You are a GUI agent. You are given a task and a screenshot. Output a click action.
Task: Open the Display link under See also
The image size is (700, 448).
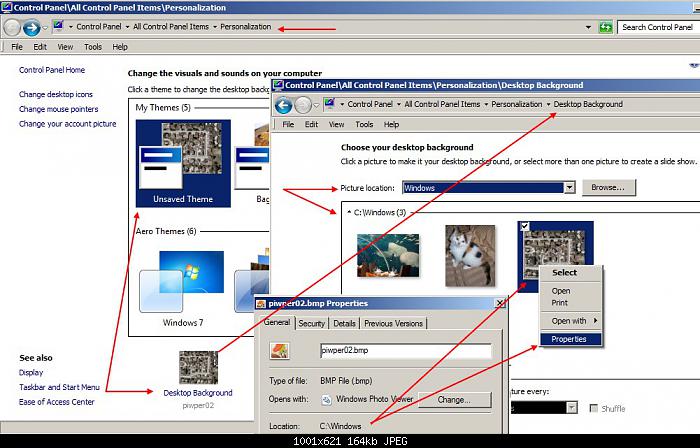point(31,373)
